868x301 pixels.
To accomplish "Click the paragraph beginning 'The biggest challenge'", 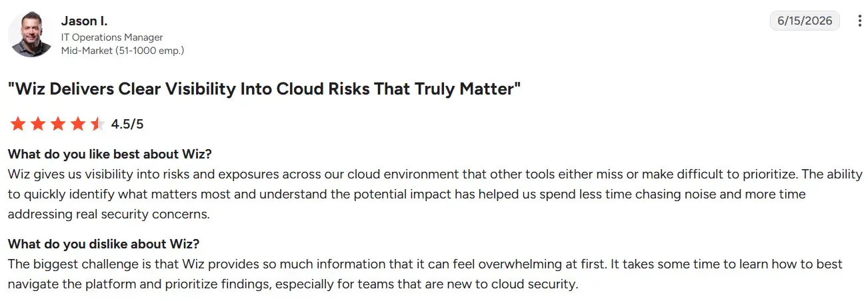I will click(x=425, y=274).
